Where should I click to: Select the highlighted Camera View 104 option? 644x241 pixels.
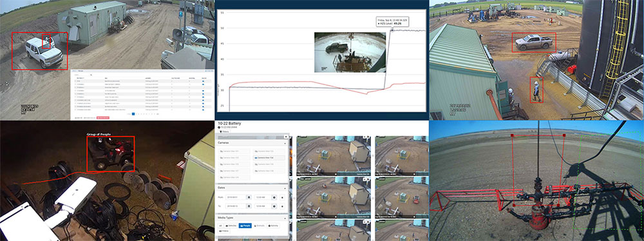(268, 157)
